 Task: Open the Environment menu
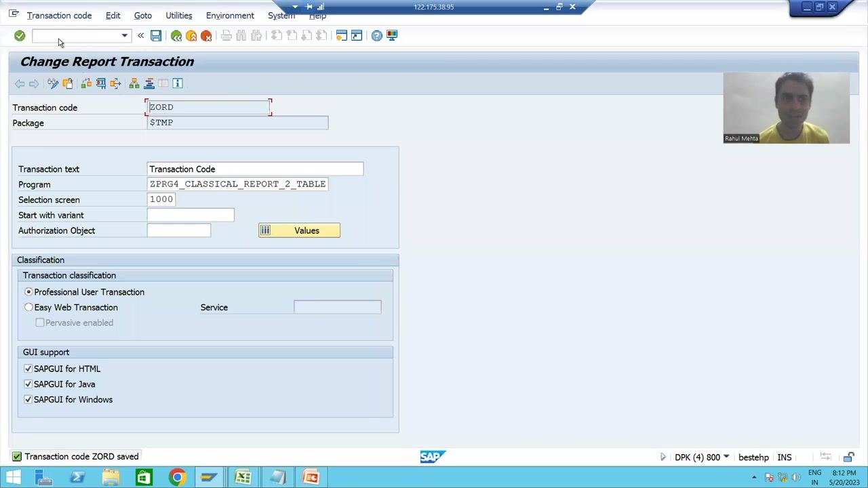[x=230, y=16]
